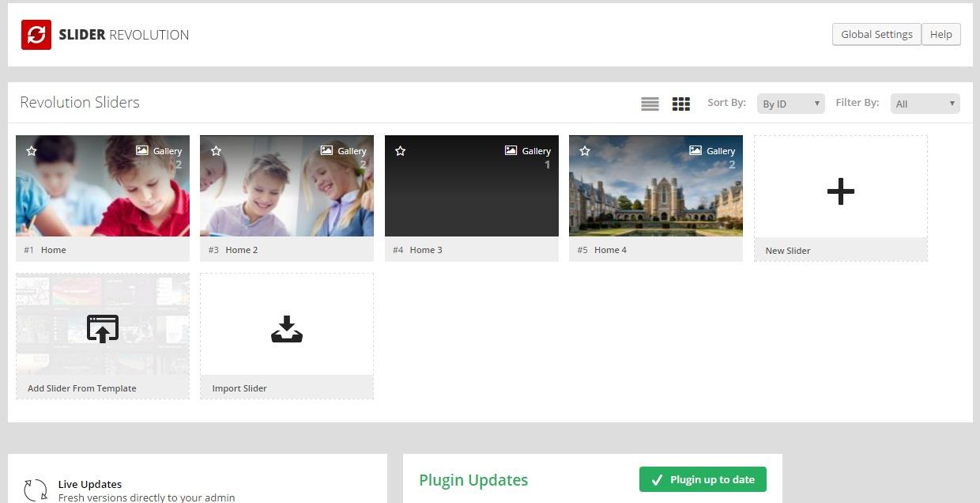The image size is (980, 503).
Task: Click the Plugin up to date button
Action: click(702, 479)
